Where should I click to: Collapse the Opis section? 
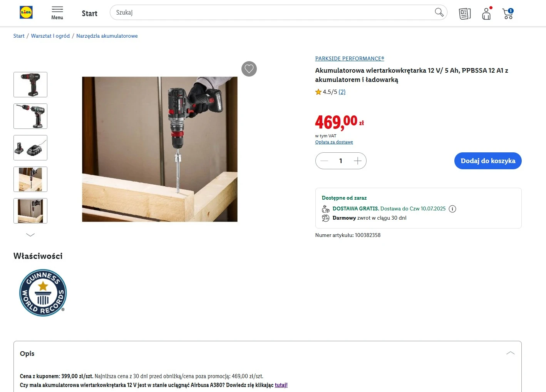511,353
